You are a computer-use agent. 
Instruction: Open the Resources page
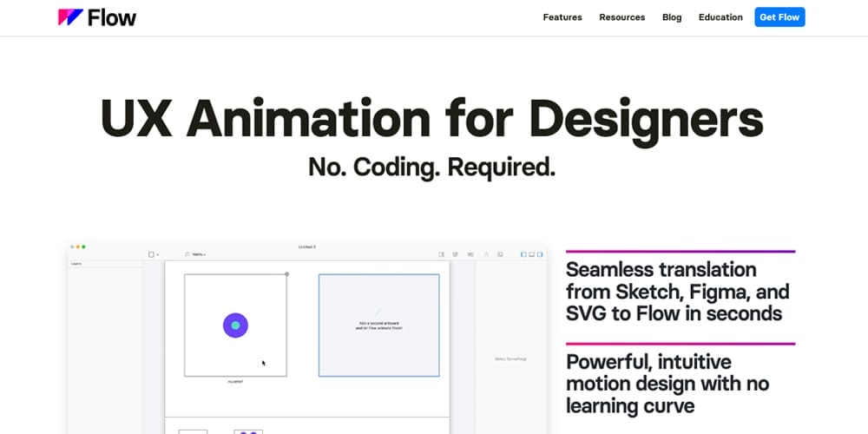(621, 17)
